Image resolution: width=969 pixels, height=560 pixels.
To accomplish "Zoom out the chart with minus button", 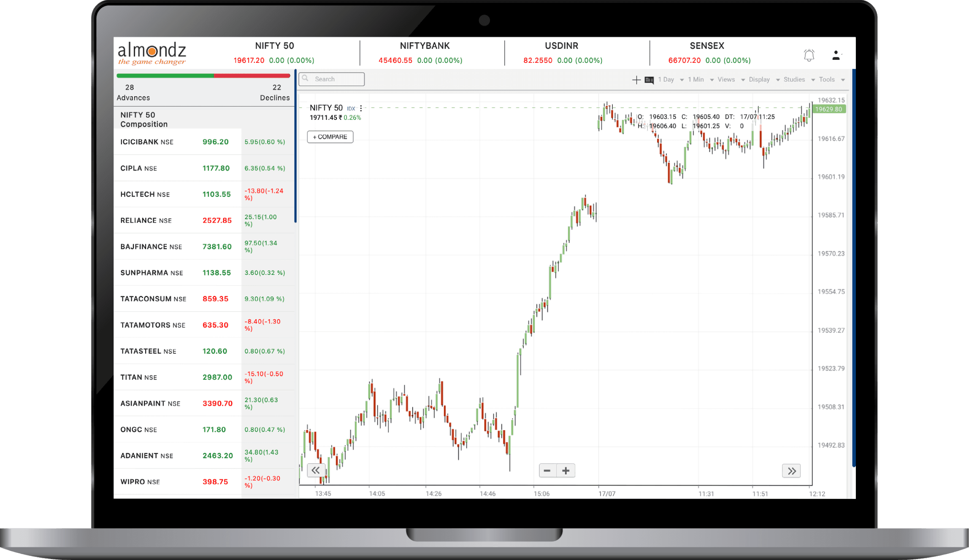I will coord(547,471).
